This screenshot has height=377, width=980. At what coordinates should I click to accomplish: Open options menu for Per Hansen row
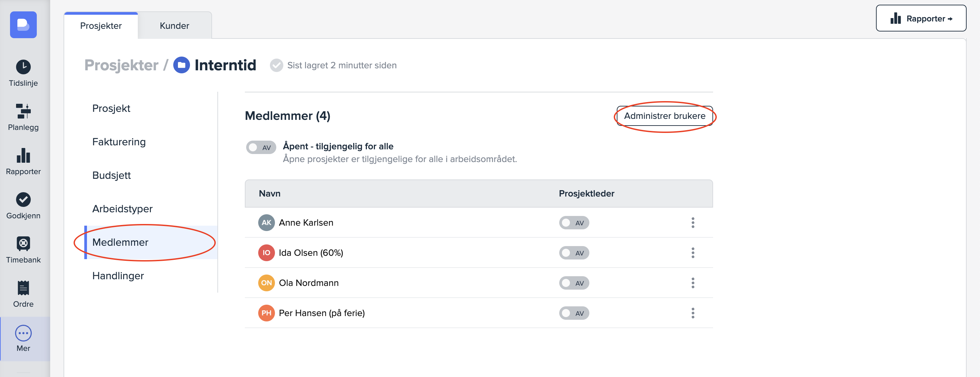click(692, 313)
